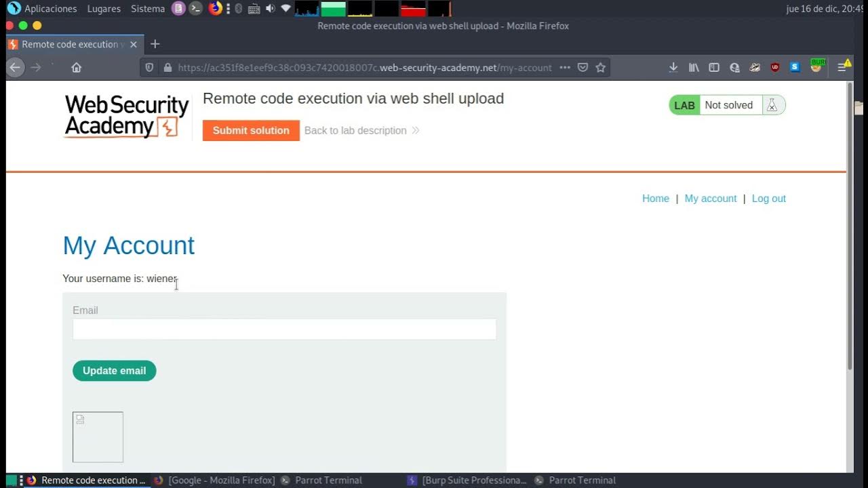Click the Submit solution button
868x488 pixels.
pyautogui.click(x=251, y=130)
